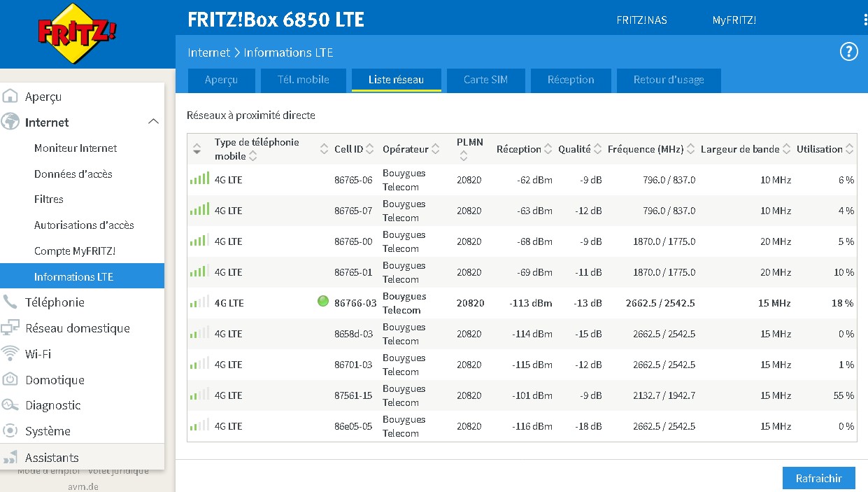The height and width of the screenshot is (492, 868).
Task: Click the Réseaux à proximité directe heading
Action: coord(251,115)
